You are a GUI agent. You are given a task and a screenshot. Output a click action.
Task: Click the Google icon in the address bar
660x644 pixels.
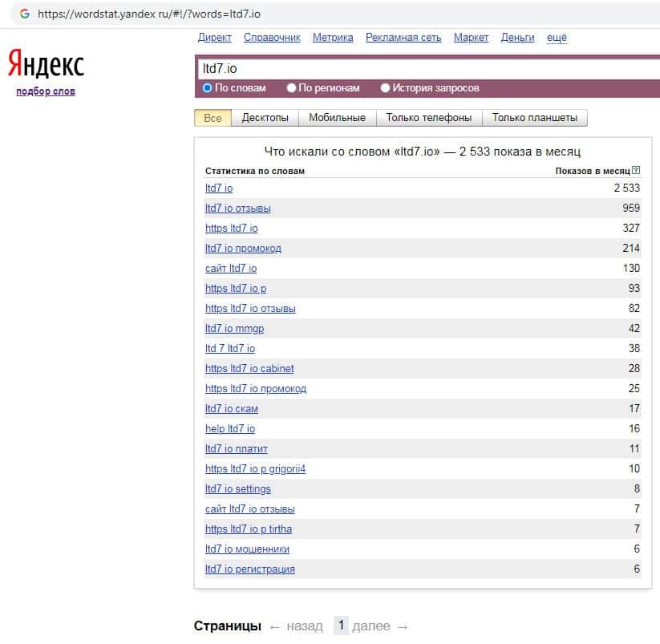tap(25, 14)
